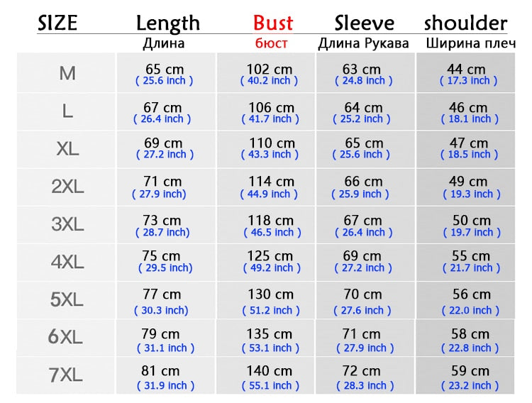Select the red Bust header

click(x=273, y=23)
